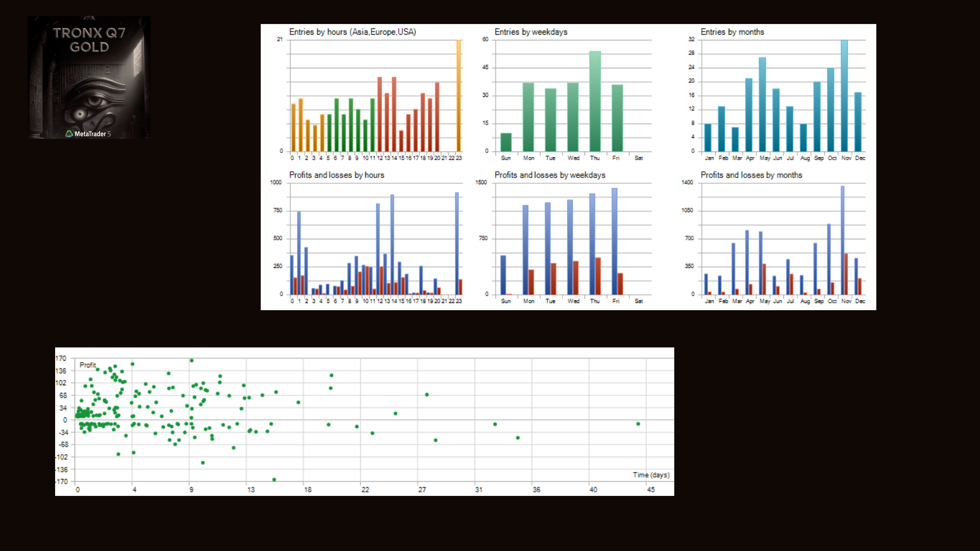The image size is (980, 551).
Task: Click the lowest scatter point near -170
Action: [274, 480]
